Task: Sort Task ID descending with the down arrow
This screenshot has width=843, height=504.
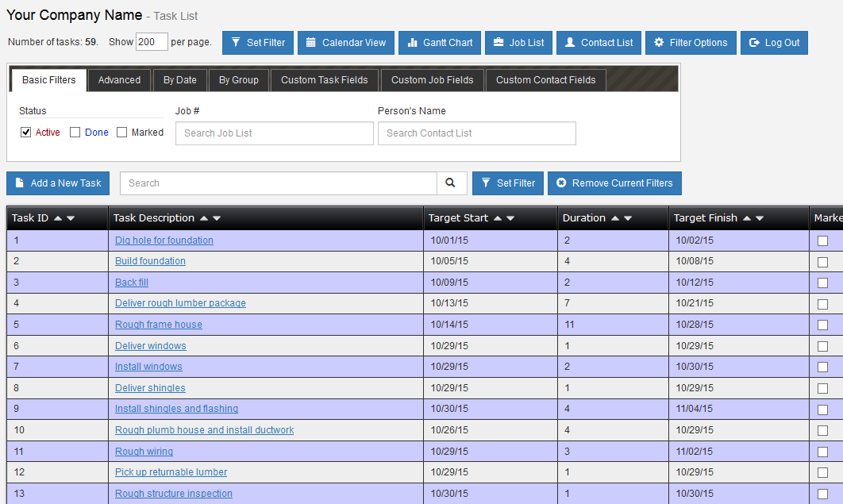Action: point(71,217)
